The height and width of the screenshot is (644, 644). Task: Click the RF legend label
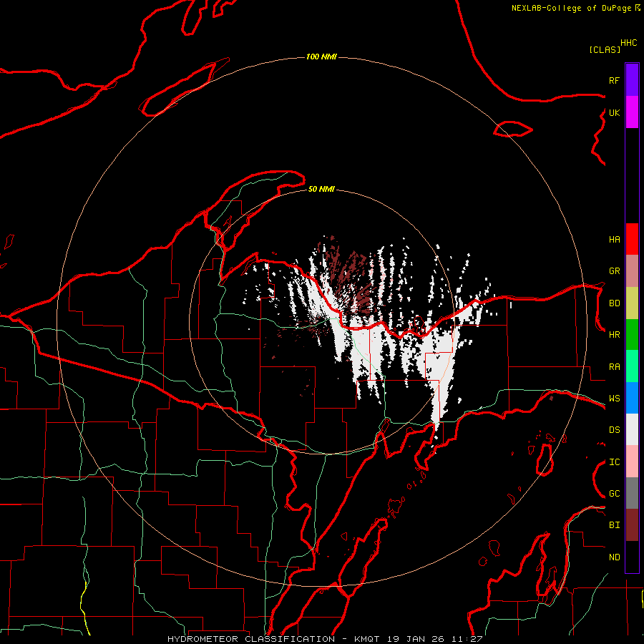614,80
